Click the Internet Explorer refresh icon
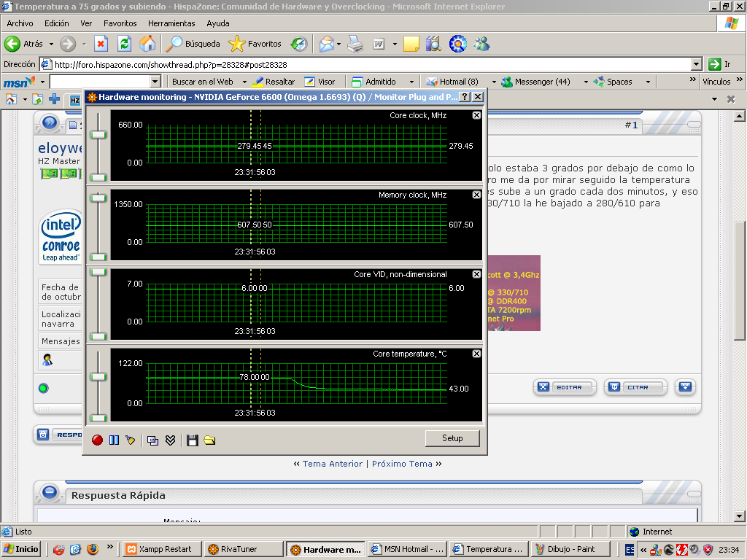This screenshot has height=560, width=747. pyautogui.click(x=125, y=44)
